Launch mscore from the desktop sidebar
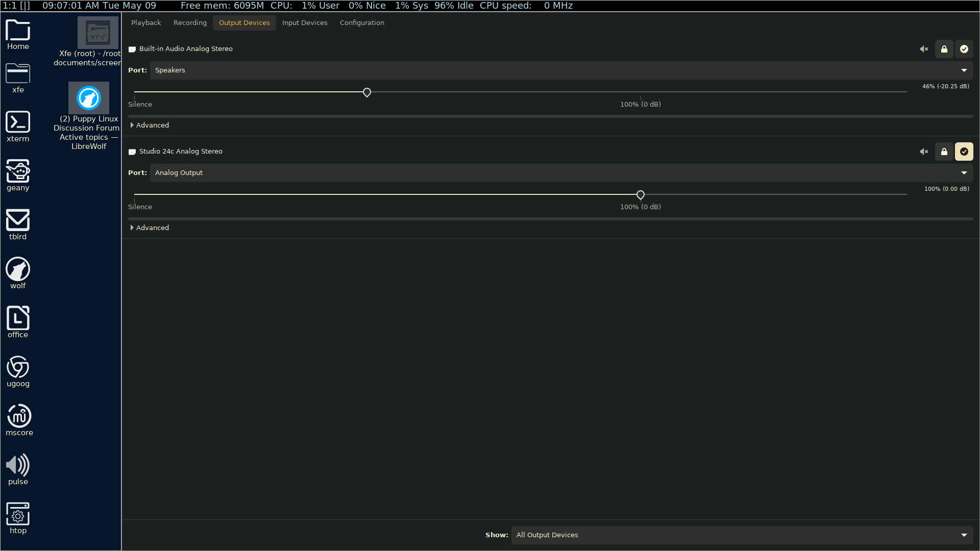The height and width of the screenshot is (551, 980). [x=19, y=420]
